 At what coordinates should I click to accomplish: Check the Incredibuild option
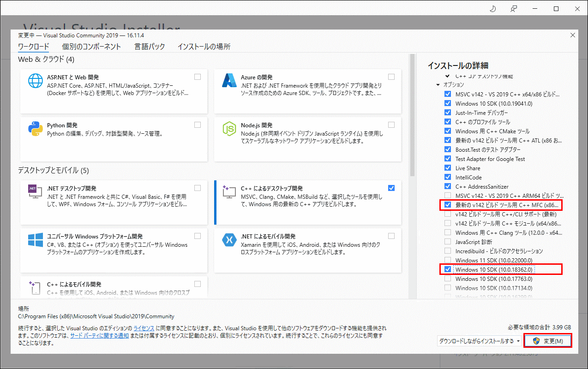point(447,251)
